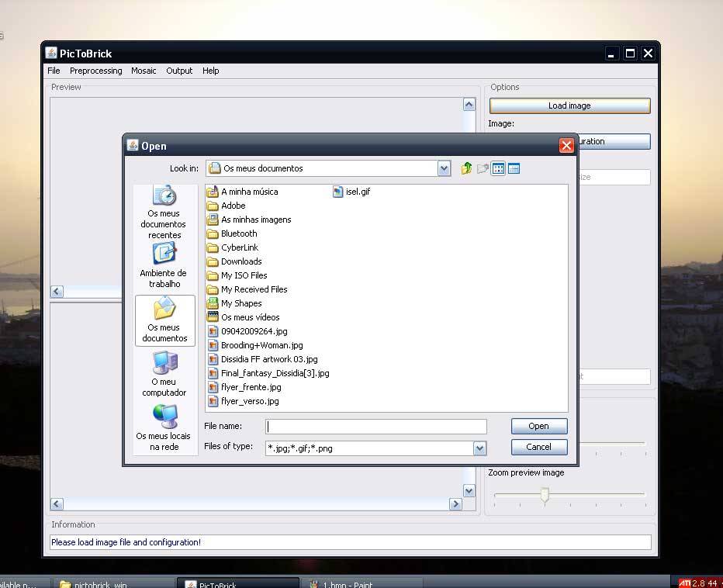
Task: Click the File name text field
Action: pos(376,426)
